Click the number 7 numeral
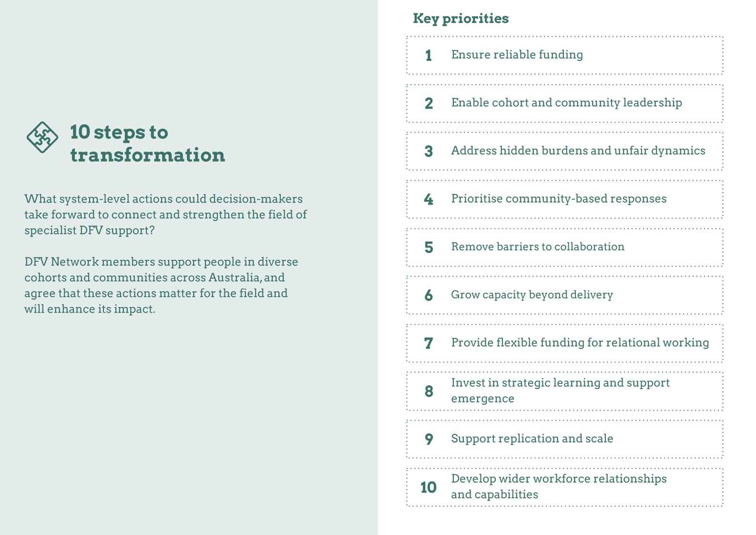756x535 pixels. coord(429,343)
